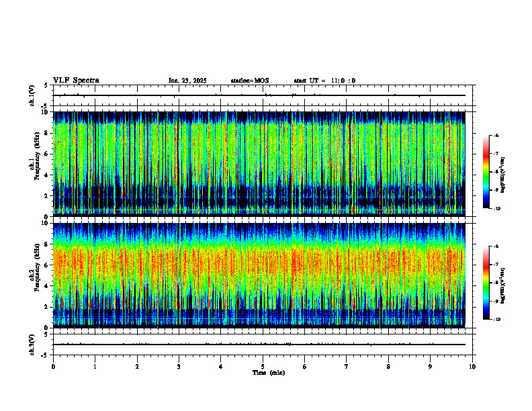Click the "station=MOS" header label
The height and width of the screenshot is (411, 532).
pyautogui.click(x=250, y=81)
